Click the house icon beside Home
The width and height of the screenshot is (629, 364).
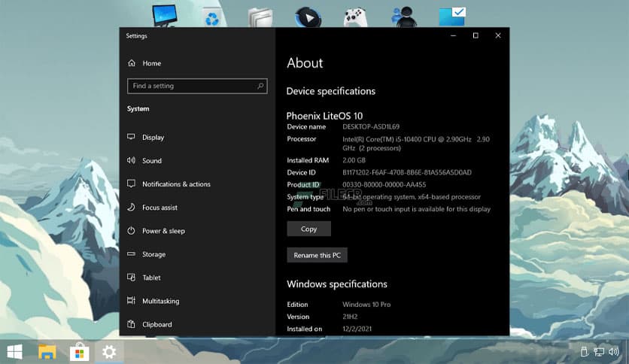click(132, 63)
